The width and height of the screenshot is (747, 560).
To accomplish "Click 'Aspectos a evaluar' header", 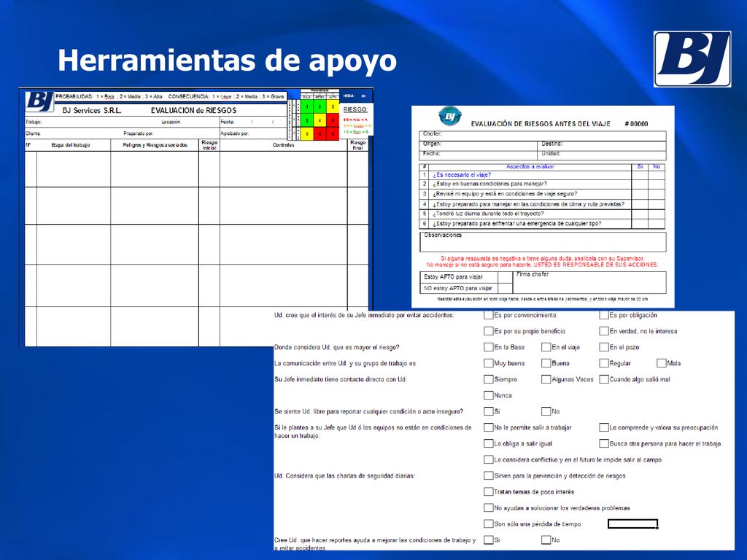I will (530, 167).
